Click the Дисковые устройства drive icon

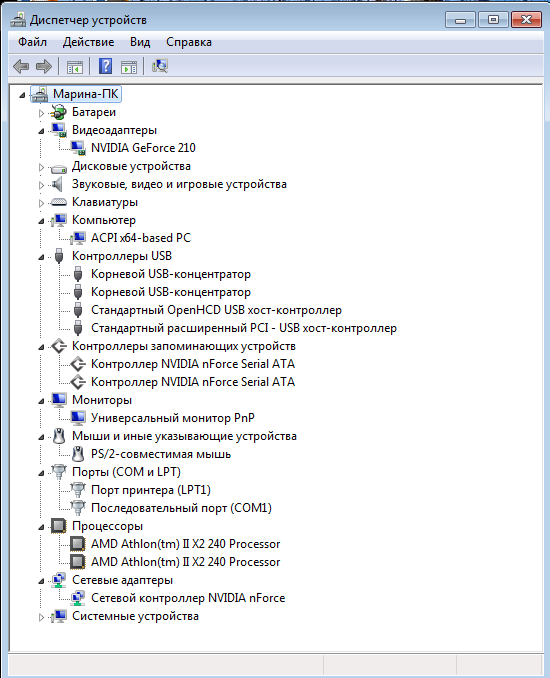point(58,167)
